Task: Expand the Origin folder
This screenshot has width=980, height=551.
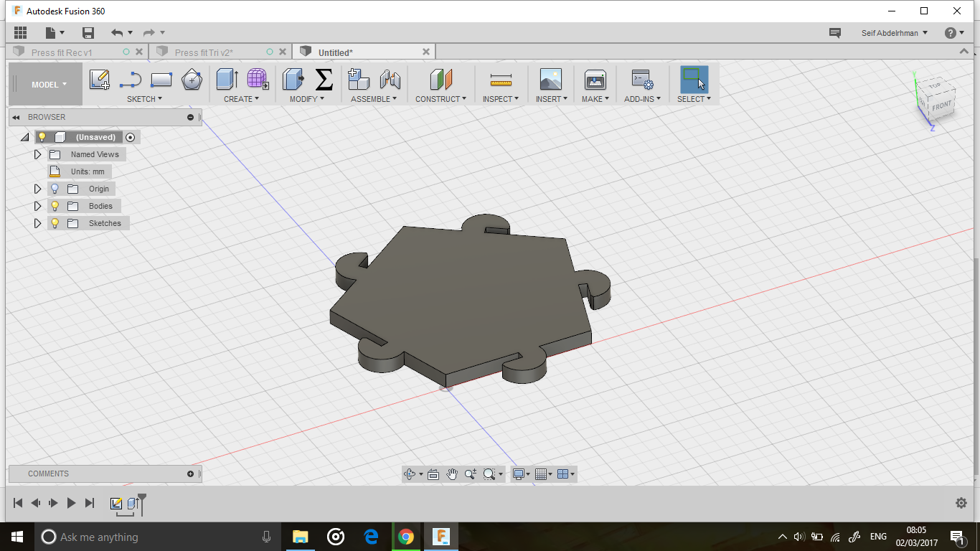Action: (x=38, y=189)
